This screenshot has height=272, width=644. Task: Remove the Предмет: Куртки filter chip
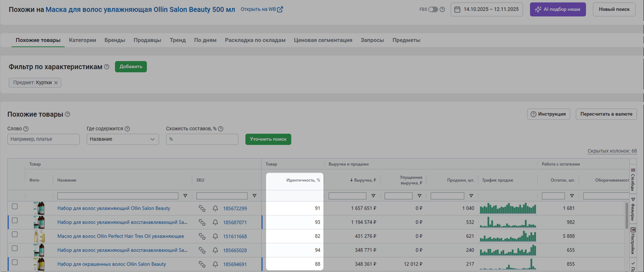(56, 83)
